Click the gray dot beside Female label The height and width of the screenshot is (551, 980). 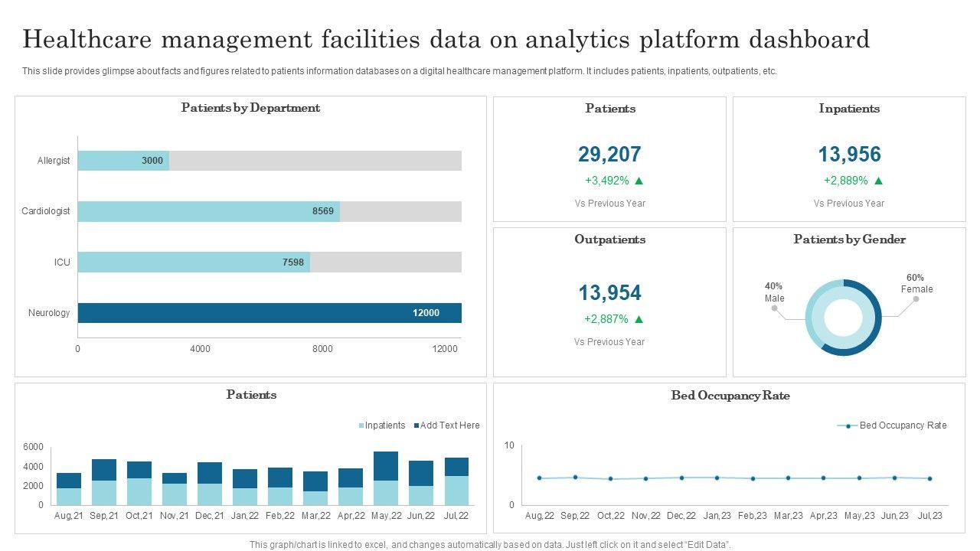point(916,299)
